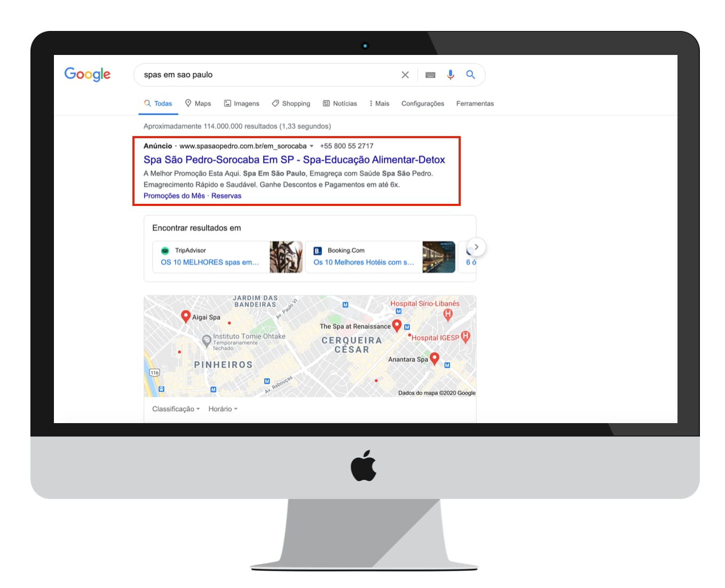Select the Aigai Spa map pin
This screenshot has height=588, width=725.
pyautogui.click(x=186, y=316)
